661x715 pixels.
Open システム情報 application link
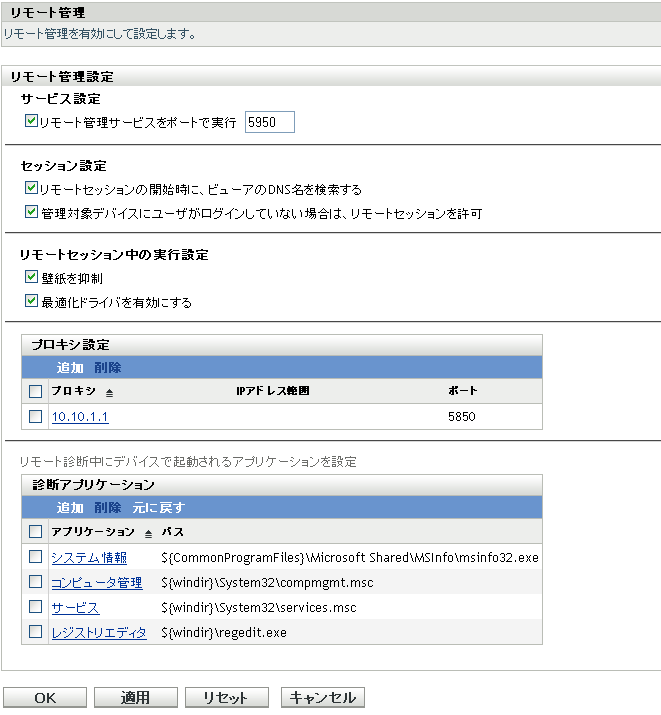point(89,558)
